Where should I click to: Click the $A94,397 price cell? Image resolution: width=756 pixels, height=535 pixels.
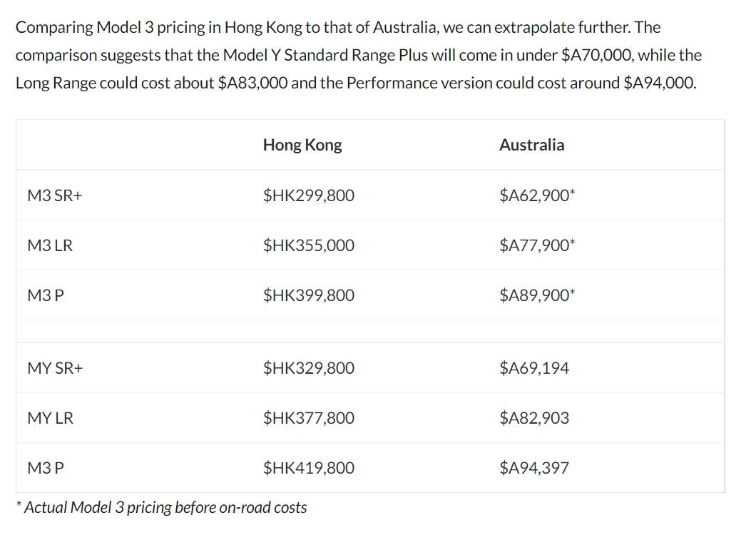pos(534,468)
